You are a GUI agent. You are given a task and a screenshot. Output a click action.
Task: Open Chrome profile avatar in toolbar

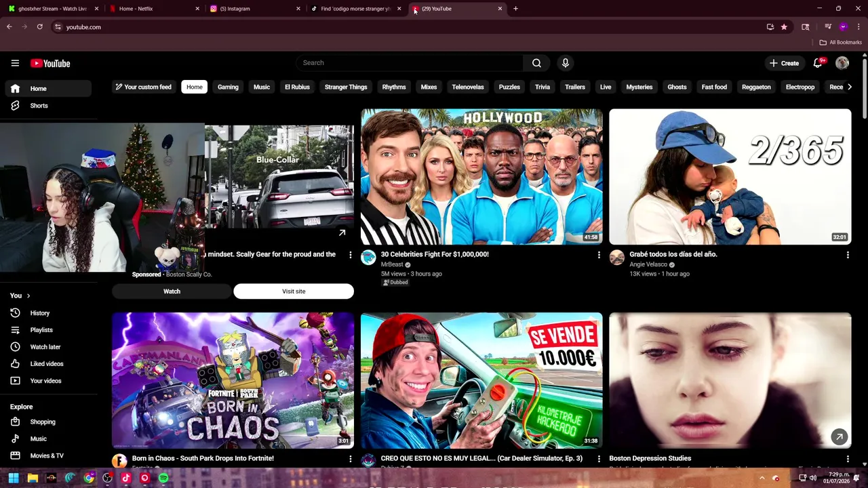tap(843, 27)
